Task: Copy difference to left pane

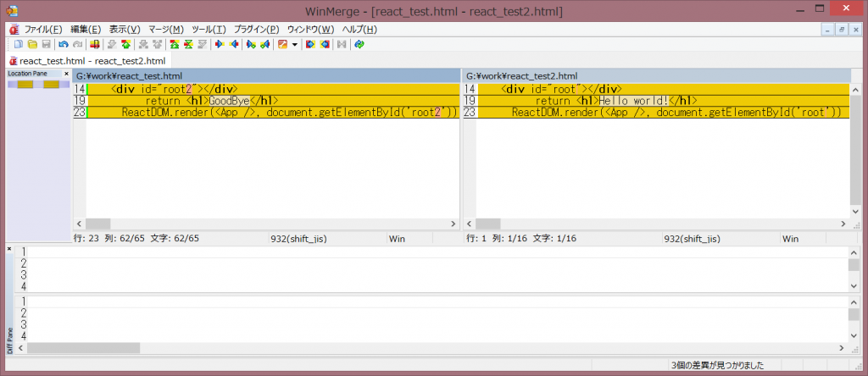Action: (234, 44)
